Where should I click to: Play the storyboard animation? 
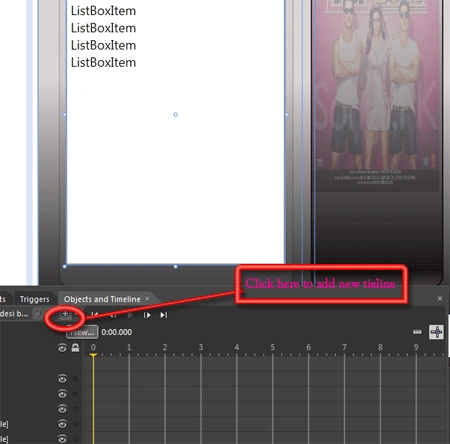[130, 315]
